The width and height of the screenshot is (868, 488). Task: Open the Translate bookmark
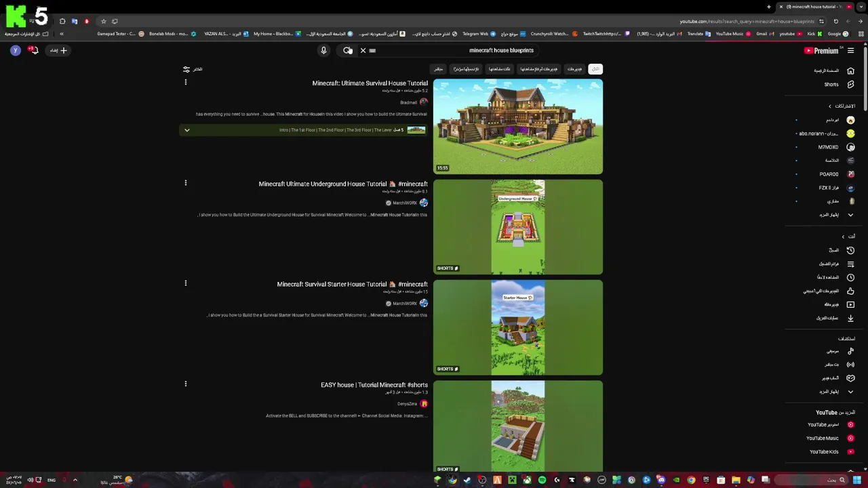pyautogui.click(x=698, y=33)
